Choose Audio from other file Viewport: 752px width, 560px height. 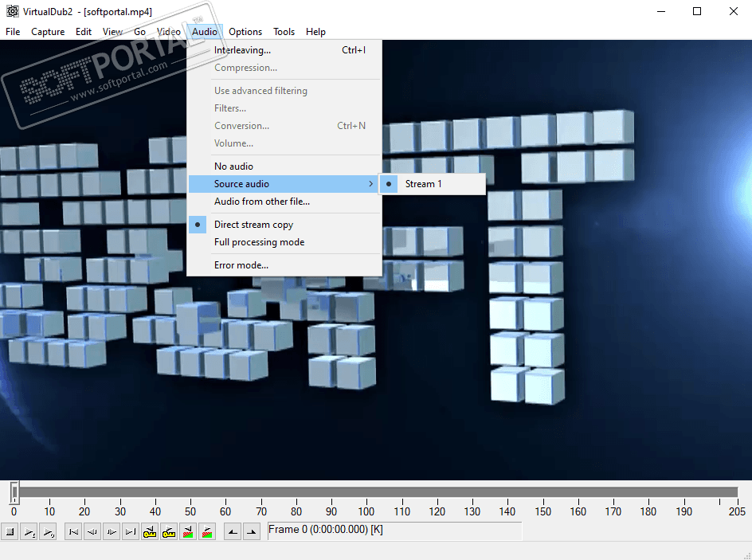coord(284,202)
